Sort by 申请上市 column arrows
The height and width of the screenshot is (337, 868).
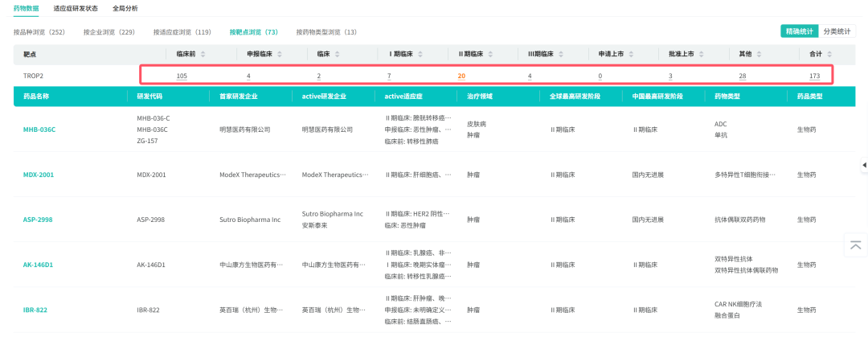tap(631, 55)
